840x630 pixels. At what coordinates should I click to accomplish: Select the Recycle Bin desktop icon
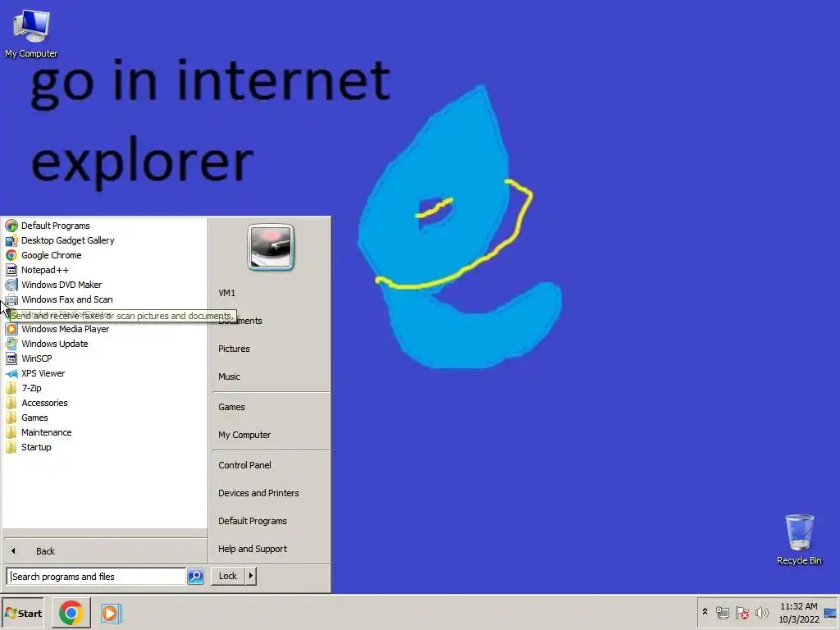(799, 539)
